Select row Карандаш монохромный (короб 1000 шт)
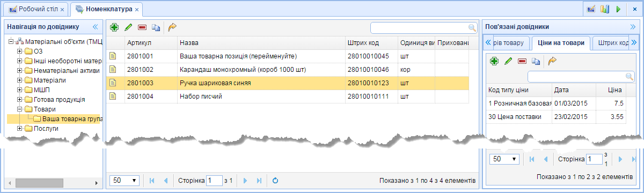This screenshot has height=193, width=644. pyautogui.click(x=288, y=69)
